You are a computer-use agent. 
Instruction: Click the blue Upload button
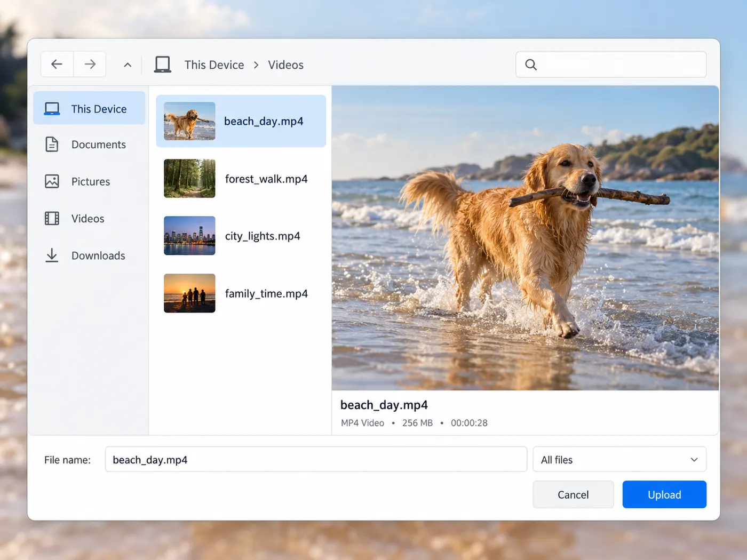click(664, 494)
